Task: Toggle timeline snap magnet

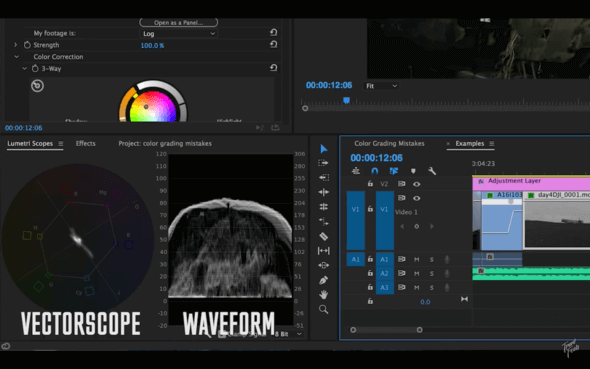Action: pyautogui.click(x=375, y=171)
